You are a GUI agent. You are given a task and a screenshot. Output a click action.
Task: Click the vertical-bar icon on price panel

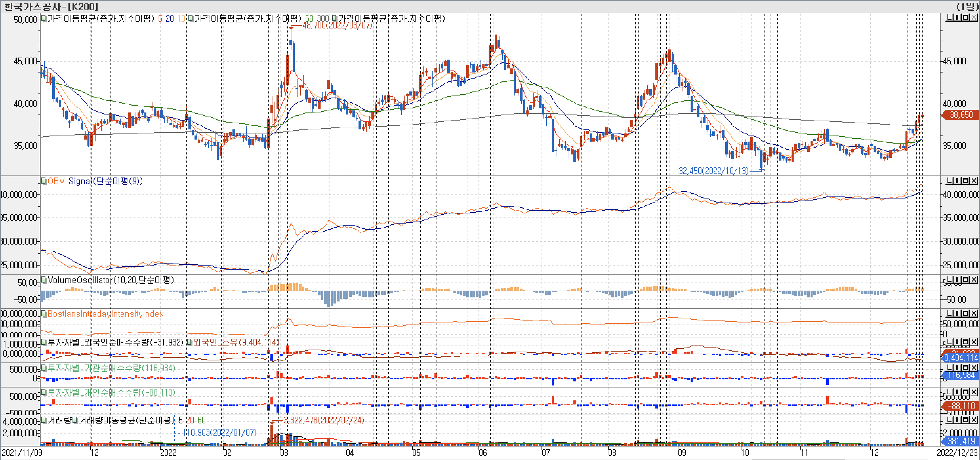[957, 18]
